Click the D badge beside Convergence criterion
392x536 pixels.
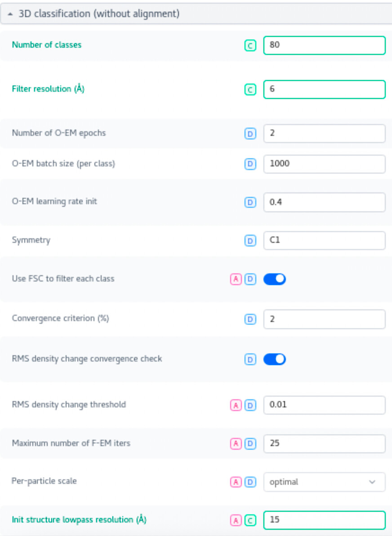pyautogui.click(x=250, y=319)
